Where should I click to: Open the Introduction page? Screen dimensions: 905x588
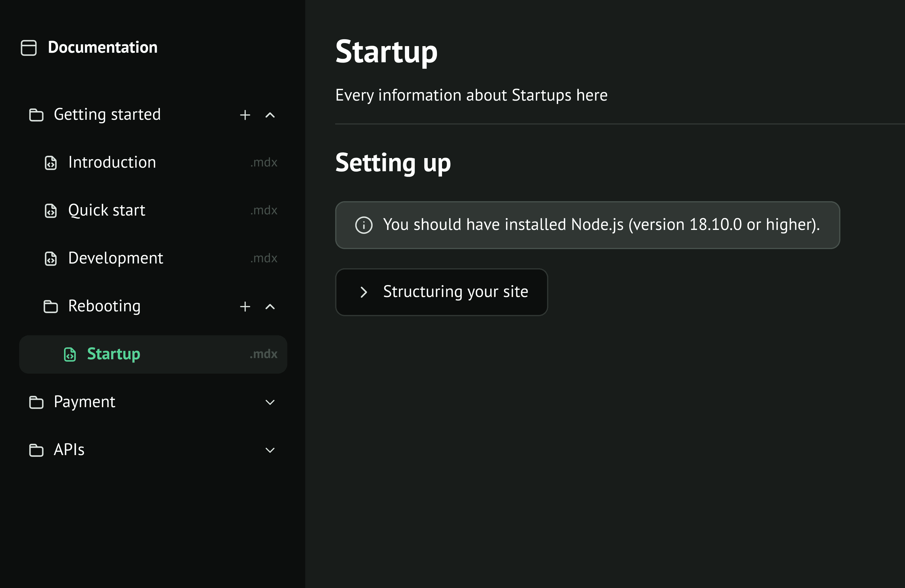[112, 163]
